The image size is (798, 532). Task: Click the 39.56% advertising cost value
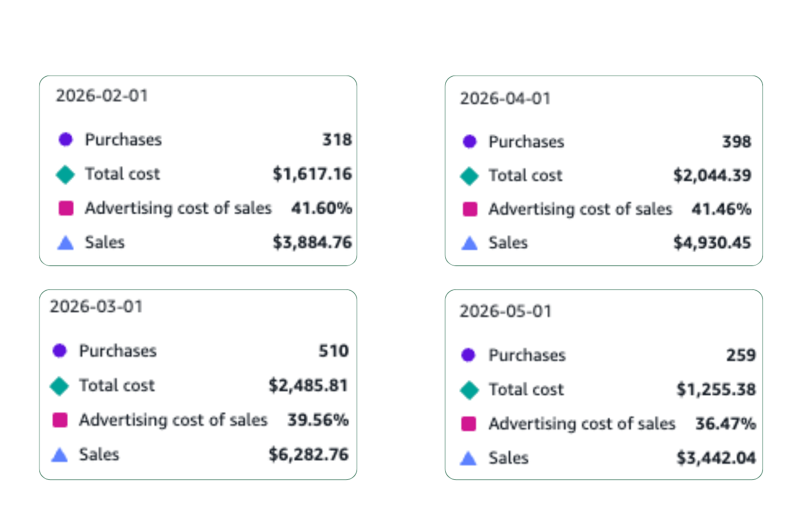click(x=318, y=420)
